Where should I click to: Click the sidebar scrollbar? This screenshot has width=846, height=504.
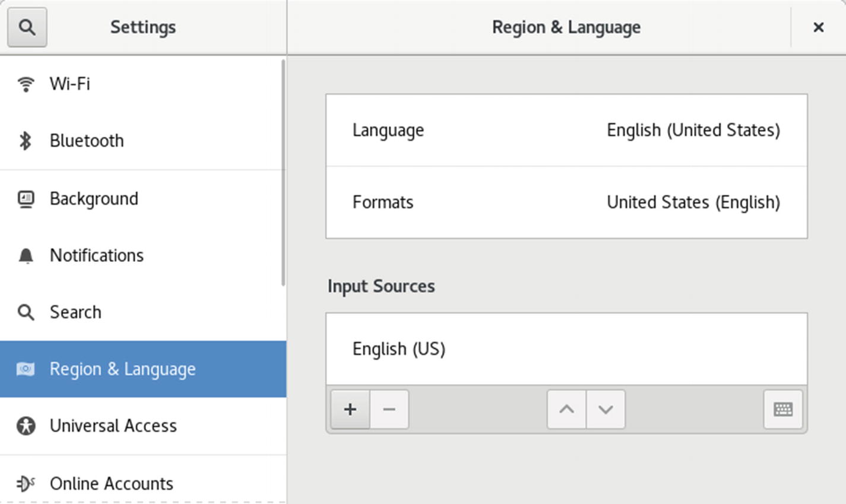pos(283,172)
